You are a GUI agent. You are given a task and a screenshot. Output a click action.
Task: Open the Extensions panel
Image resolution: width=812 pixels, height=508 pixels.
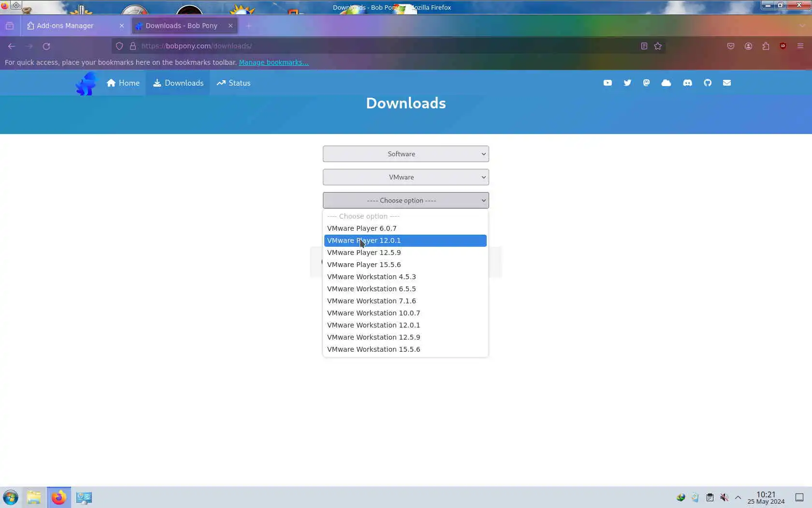(x=766, y=46)
